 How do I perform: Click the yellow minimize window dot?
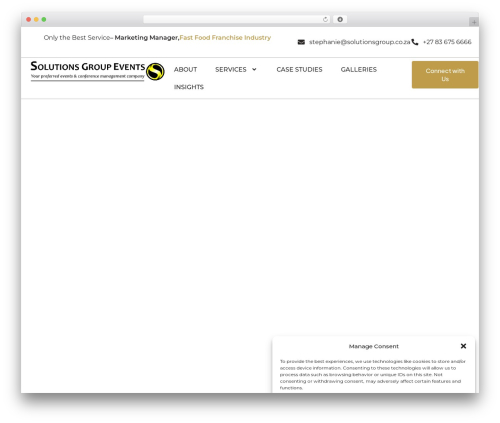[x=36, y=19]
